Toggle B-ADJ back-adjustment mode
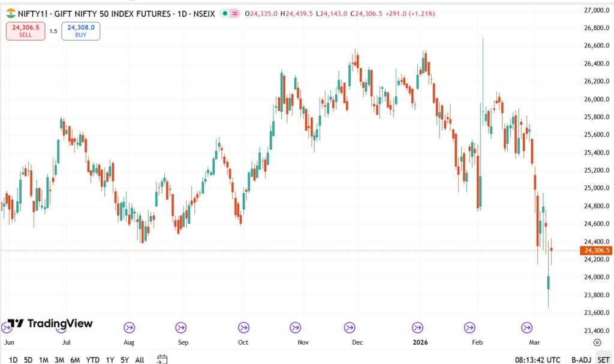The width and height of the screenshot is (614, 364). (x=581, y=360)
